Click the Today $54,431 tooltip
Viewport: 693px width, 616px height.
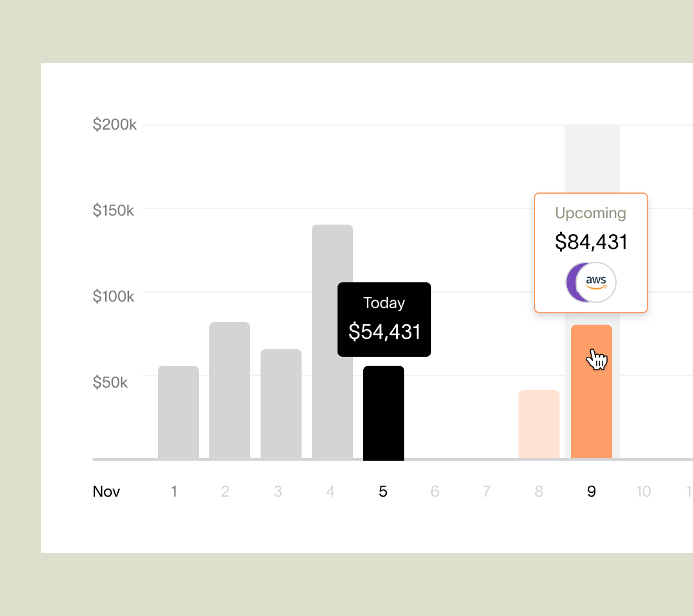(x=384, y=319)
